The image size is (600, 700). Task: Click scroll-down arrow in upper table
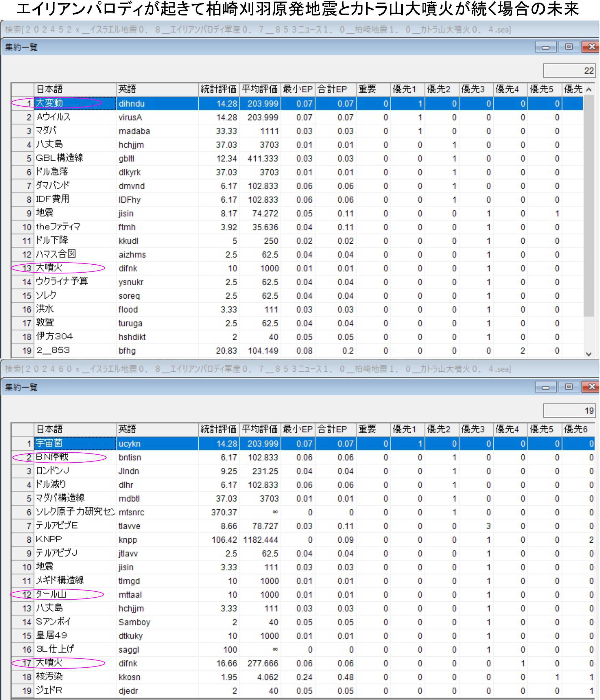[589, 354]
